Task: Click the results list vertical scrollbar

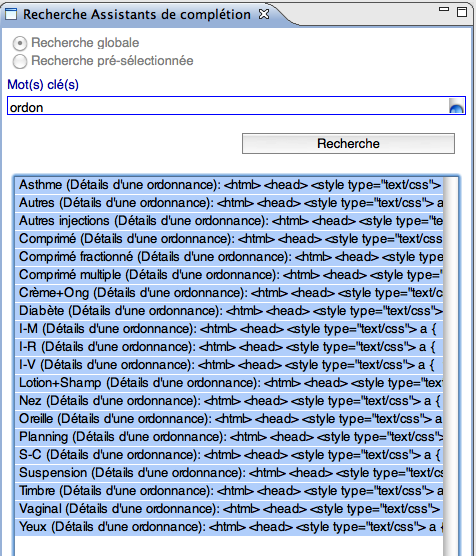Action: click(450, 365)
